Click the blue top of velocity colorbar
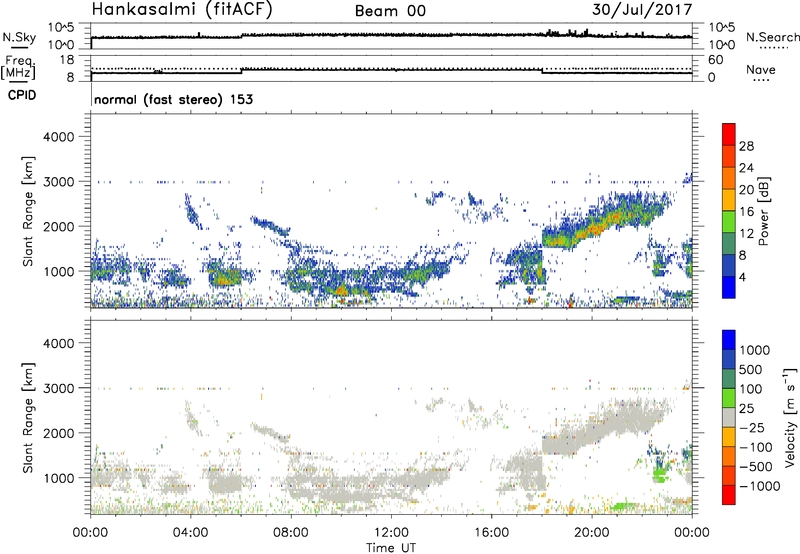 pos(729,340)
